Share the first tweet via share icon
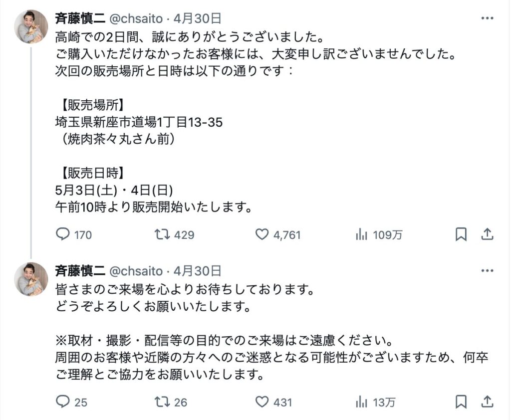The width and height of the screenshot is (511, 420). pos(488,234)
